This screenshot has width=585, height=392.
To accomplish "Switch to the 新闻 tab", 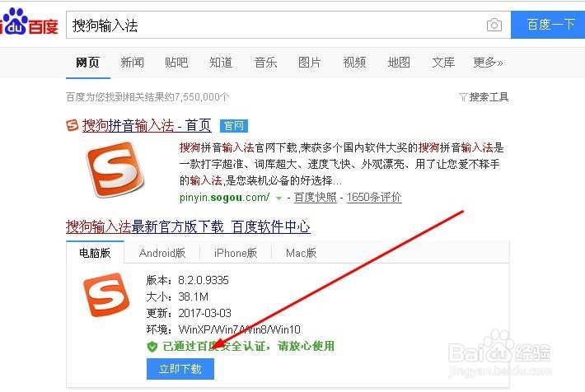I will (132, 63).
